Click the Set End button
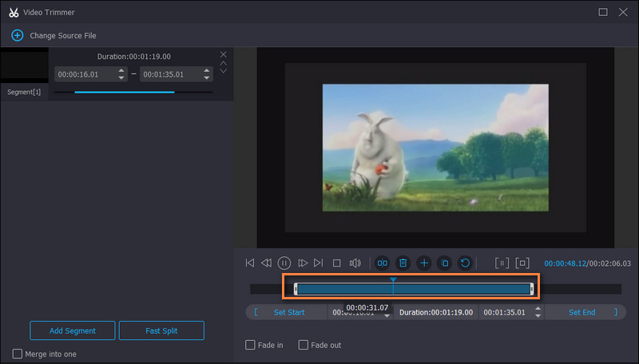Viewport: 639px width, 364px height. coord(581,312)
